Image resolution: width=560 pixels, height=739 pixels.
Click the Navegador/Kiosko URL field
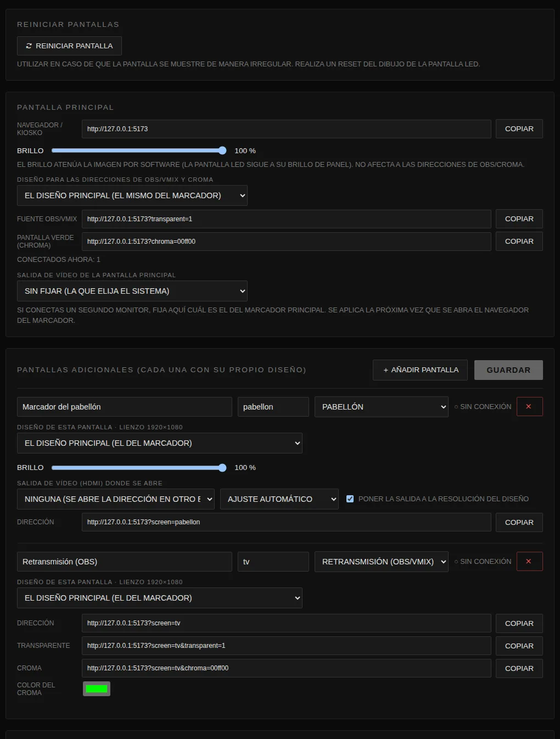(x=286, y=129)
